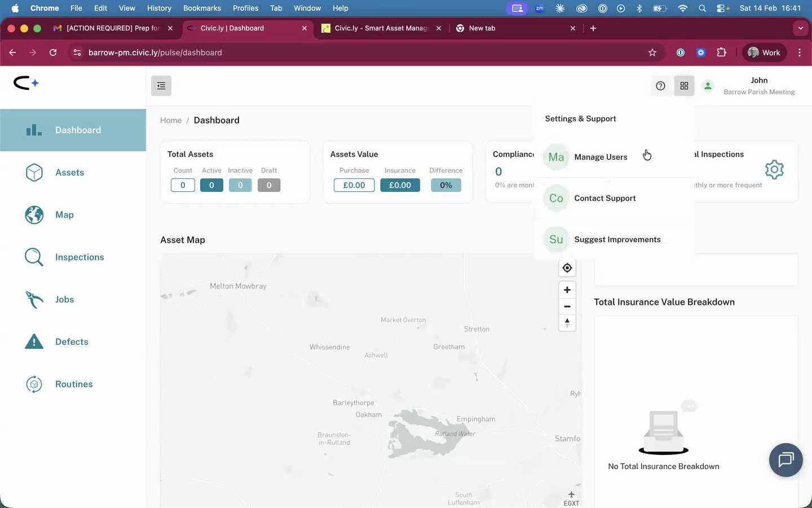Zoom in on the asset map
Screen dimensions: 812x508
[567, 290]
